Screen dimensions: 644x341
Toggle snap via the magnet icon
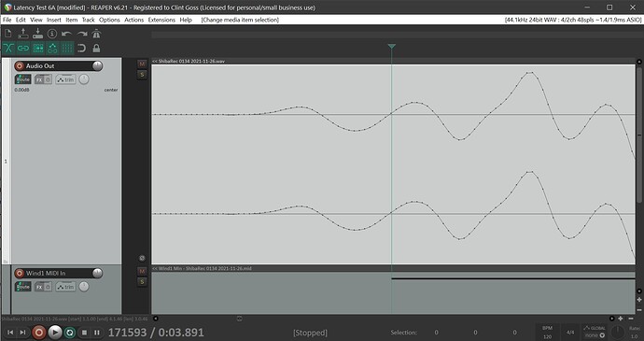pos(82,49)
